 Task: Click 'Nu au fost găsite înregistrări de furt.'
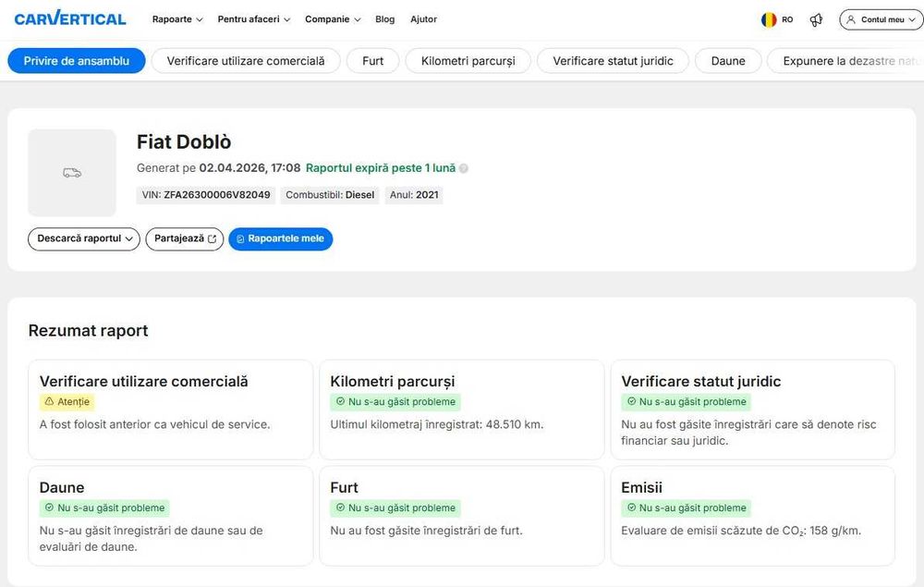tap(426, 531)
